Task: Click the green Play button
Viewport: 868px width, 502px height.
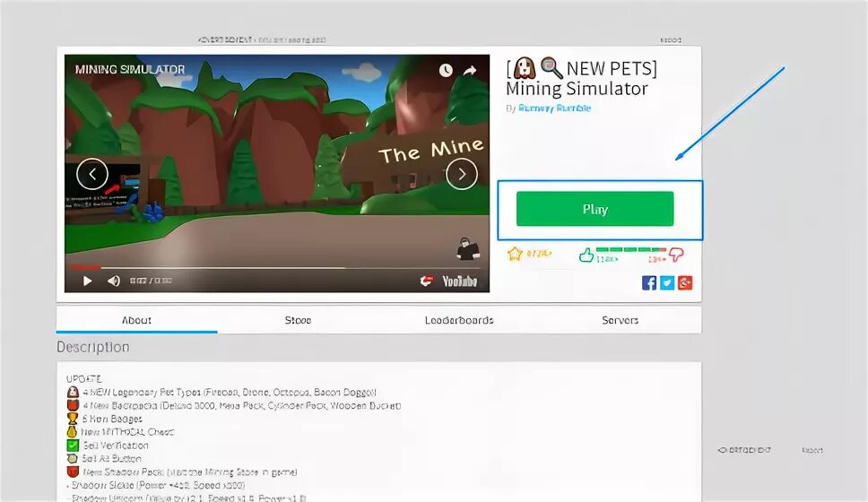Action: [595, 209]
